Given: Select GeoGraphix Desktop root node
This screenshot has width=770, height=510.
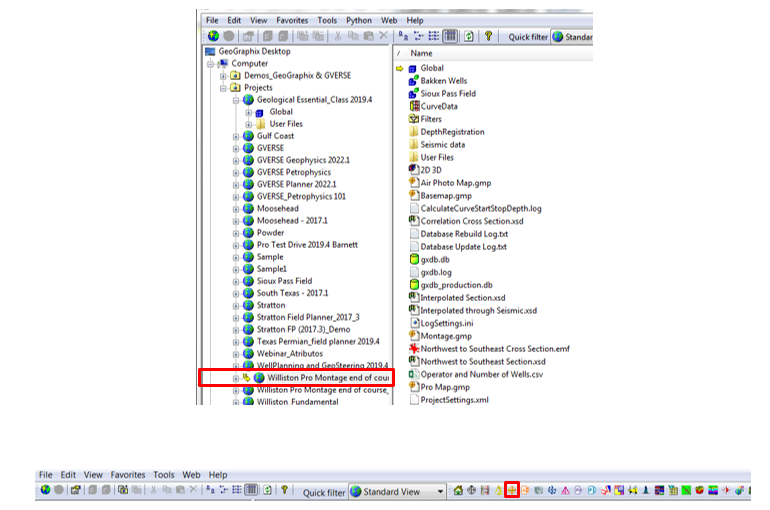Looking at the screenshot, I should 254,51.
